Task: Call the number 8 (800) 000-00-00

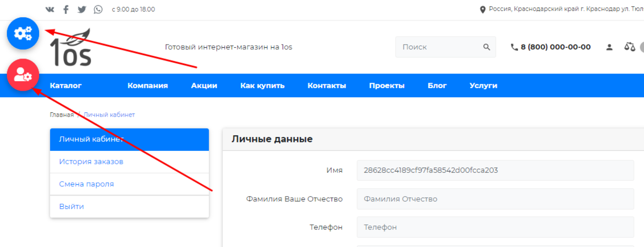Action: click(555, 47)
